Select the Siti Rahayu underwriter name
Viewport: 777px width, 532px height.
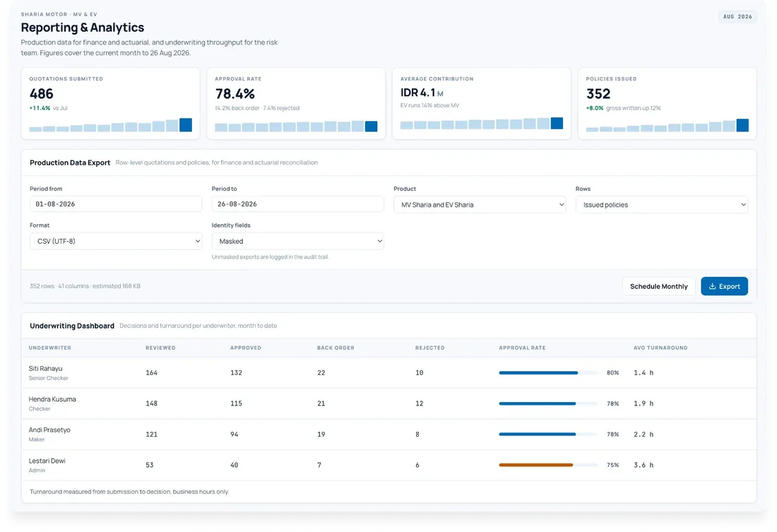pos(46,369)
